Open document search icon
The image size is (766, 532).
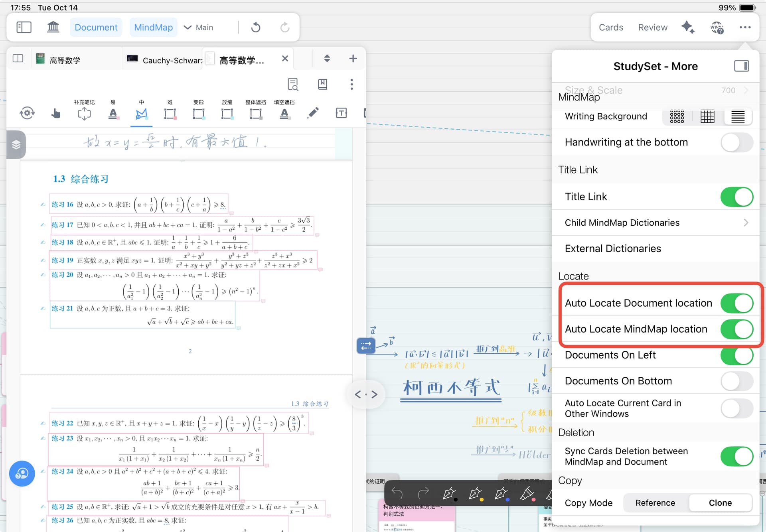(x=293, y=84)
